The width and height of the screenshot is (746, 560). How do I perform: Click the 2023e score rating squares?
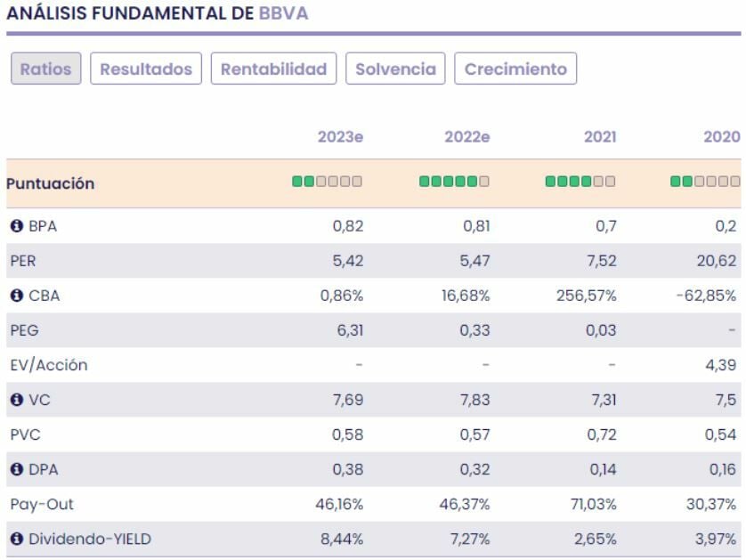[327, 182]
